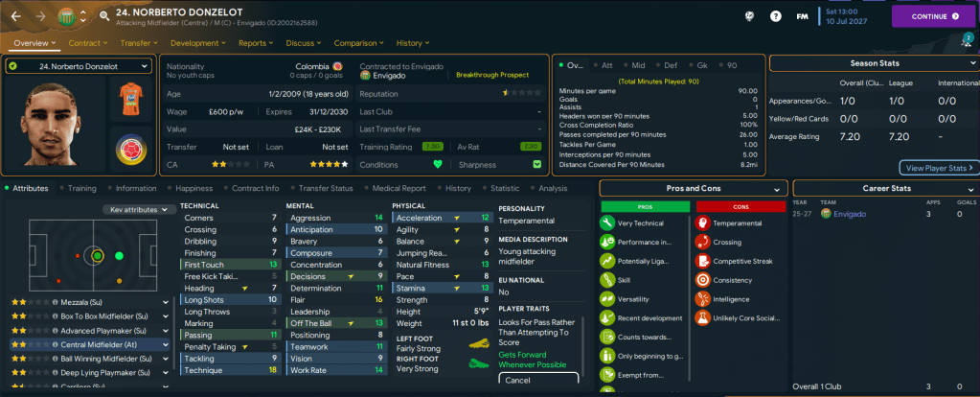Image resolution: width=980 pixels, height=397 pixels.
Task: Click the back navigation arrow
Action: (15, 16)
